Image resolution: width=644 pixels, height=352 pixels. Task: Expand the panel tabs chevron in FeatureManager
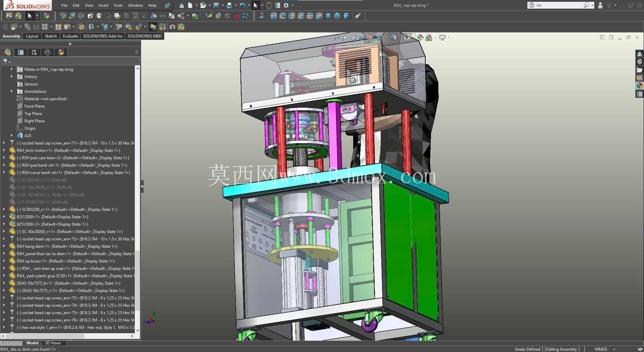tap(137, 52)
